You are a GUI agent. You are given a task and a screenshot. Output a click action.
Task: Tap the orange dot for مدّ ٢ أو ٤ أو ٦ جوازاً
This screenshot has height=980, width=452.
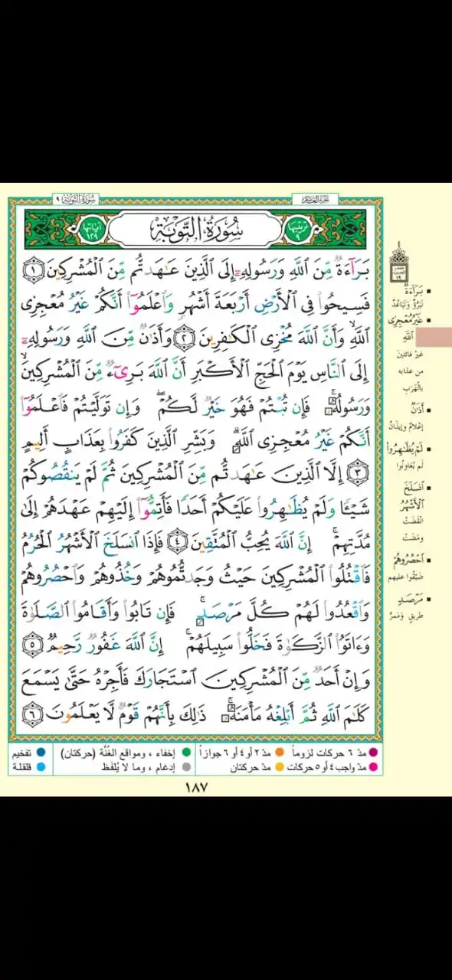coord(280,753)
